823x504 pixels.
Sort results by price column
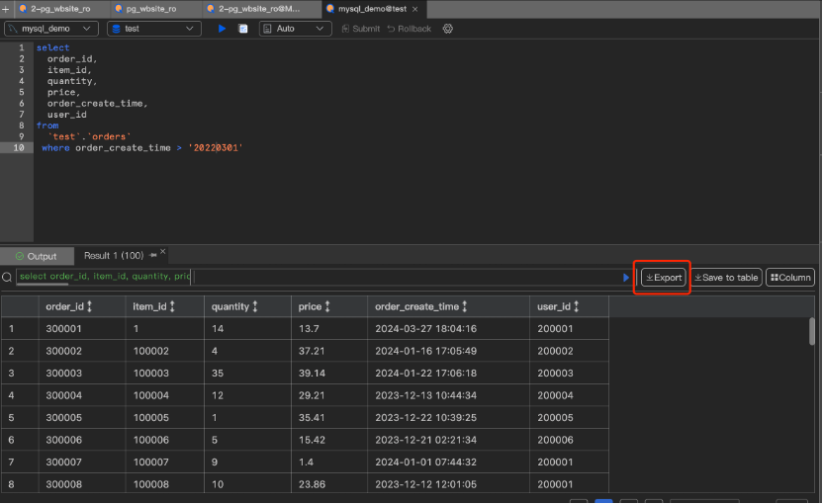click(x=329, y=306)
